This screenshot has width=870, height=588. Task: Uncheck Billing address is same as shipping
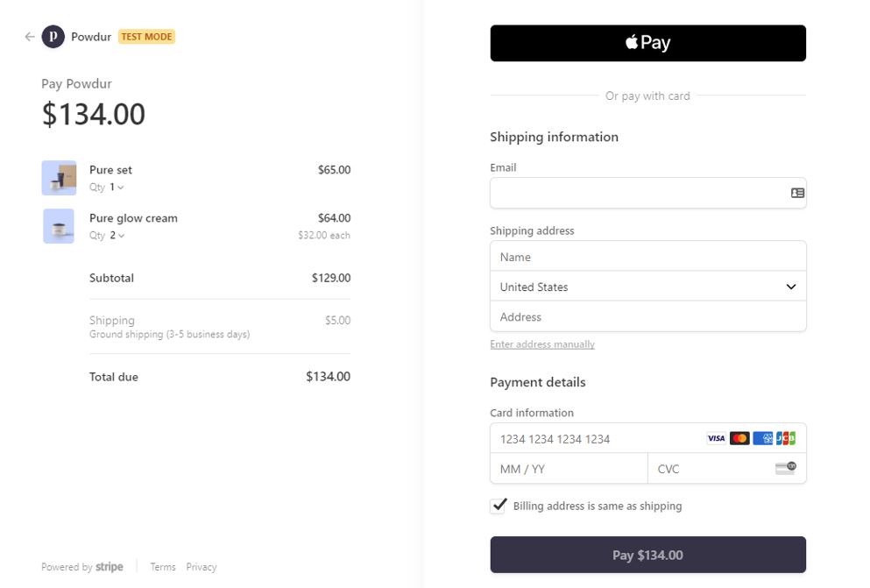point(499,506)
